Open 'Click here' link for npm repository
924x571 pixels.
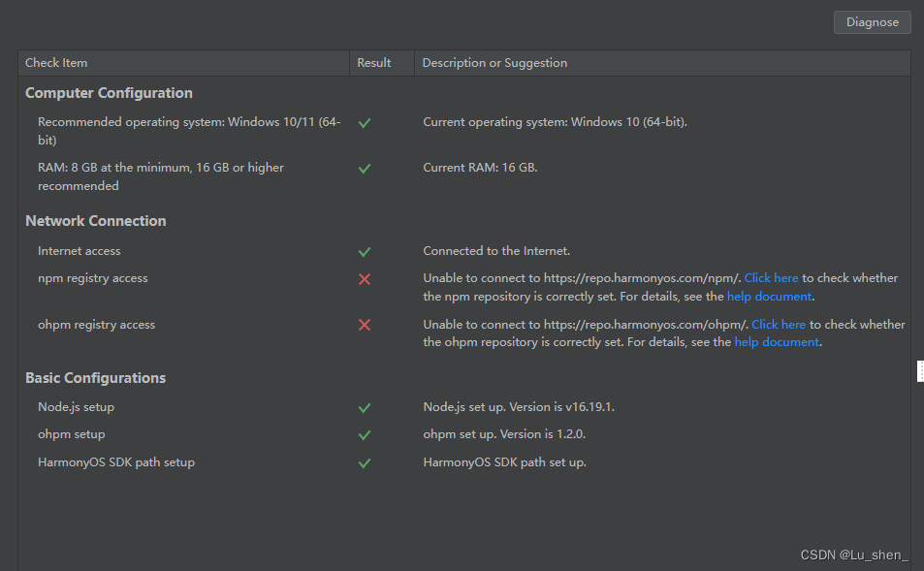pyautogui.click(x=771, y=278)
